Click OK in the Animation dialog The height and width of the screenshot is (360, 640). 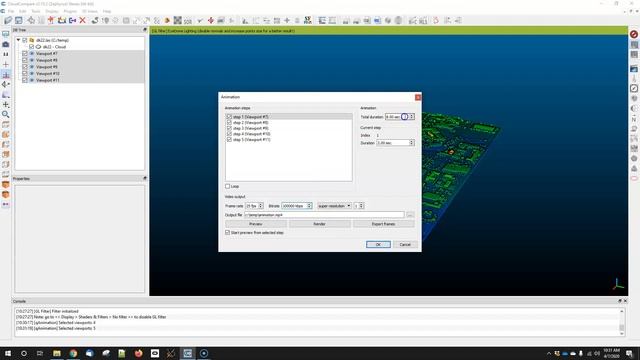pos(378,244)
